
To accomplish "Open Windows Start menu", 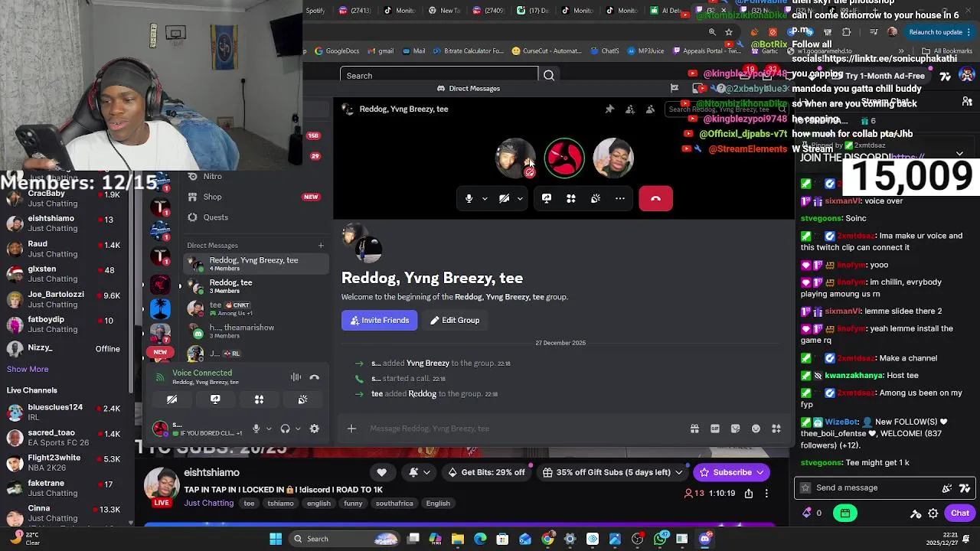I will (x=276, y=539).
